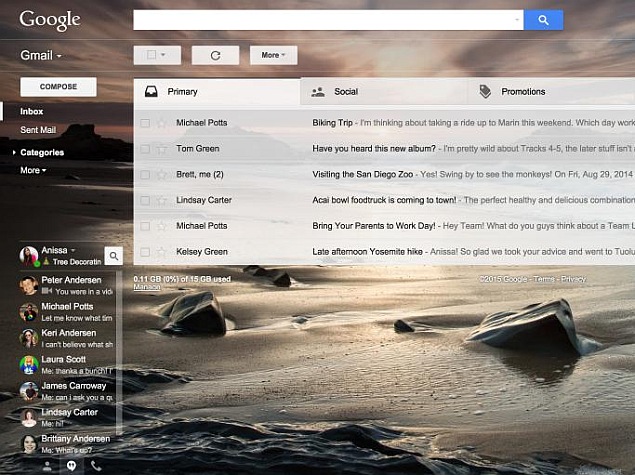Open Brittany Andersen's chat avatar
The height and width of the screenshot is (475, 635).
[x=29, y=444]
